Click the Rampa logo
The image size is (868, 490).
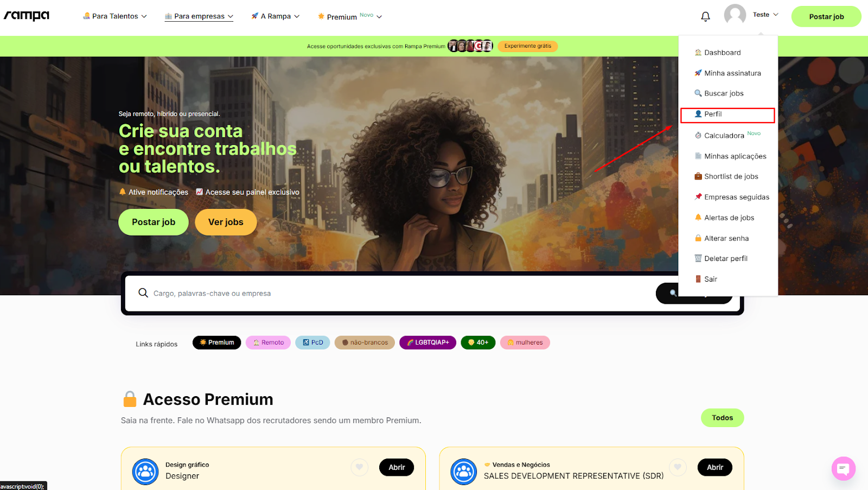(27, 16)
